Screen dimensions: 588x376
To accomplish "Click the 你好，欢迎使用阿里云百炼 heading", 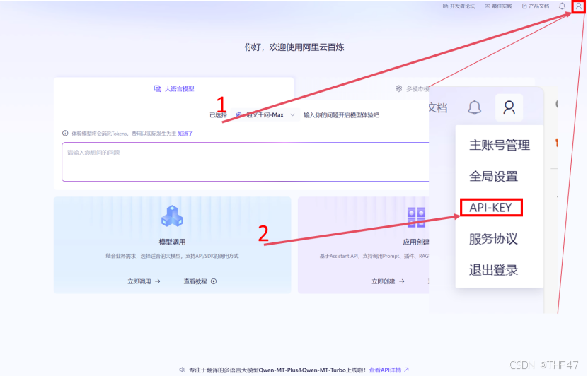I will 294,47.
